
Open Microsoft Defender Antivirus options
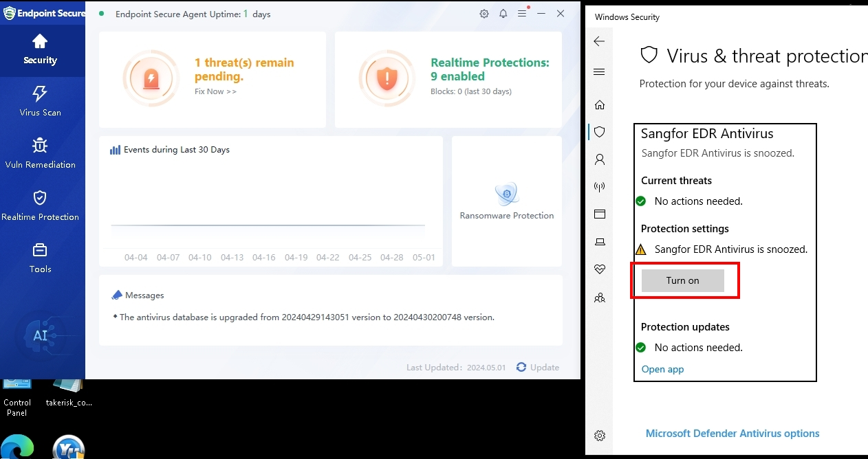(x=732, y=433)
